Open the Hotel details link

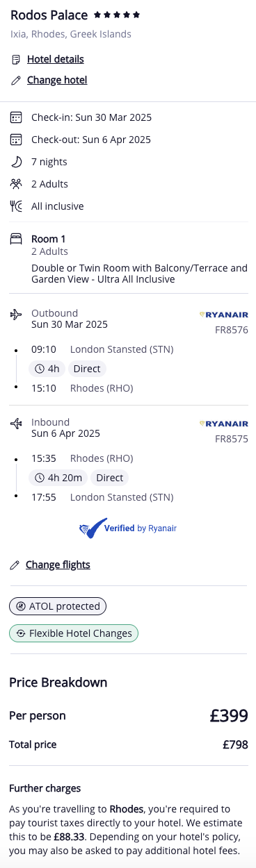[56, 59]
